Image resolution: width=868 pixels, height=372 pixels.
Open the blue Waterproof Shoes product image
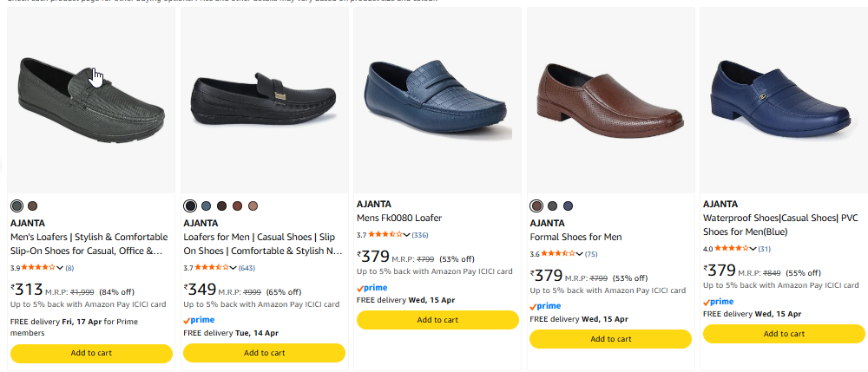pos(783,95)
